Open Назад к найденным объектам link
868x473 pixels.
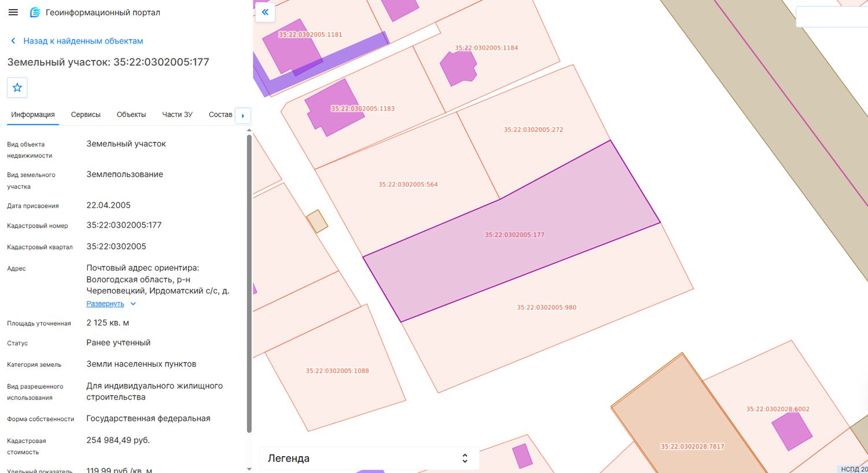click(83, 41)
